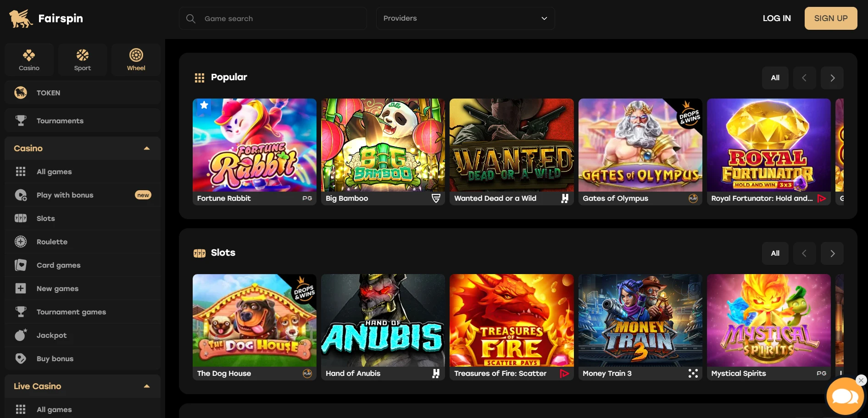Image resolution: width=868 pixels, height=418 pixels.
Task: Open the Providers dropdown
Action: (465, 18)
